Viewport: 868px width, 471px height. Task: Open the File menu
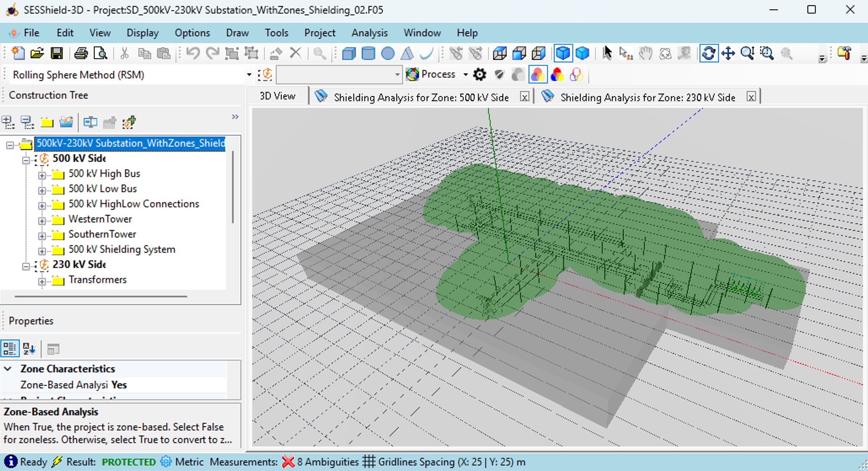tap(31, 33)
